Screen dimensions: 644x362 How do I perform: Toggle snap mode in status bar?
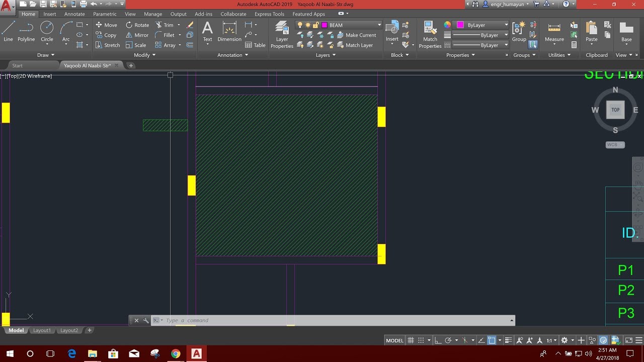[x=421, y=340]
